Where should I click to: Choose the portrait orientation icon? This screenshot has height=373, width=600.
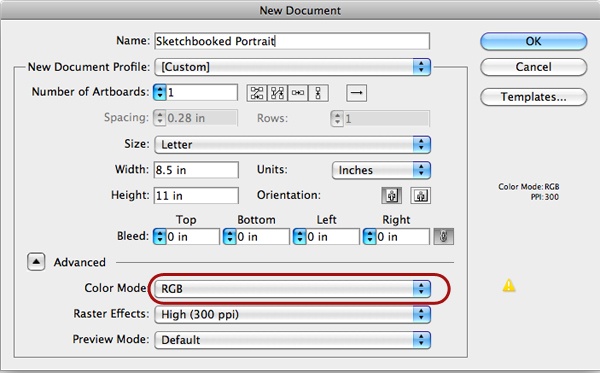click(391, 195)
